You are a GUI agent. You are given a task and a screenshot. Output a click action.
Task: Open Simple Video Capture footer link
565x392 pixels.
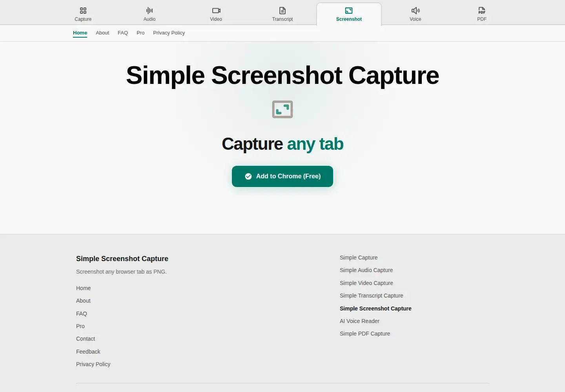coord(366,283)
